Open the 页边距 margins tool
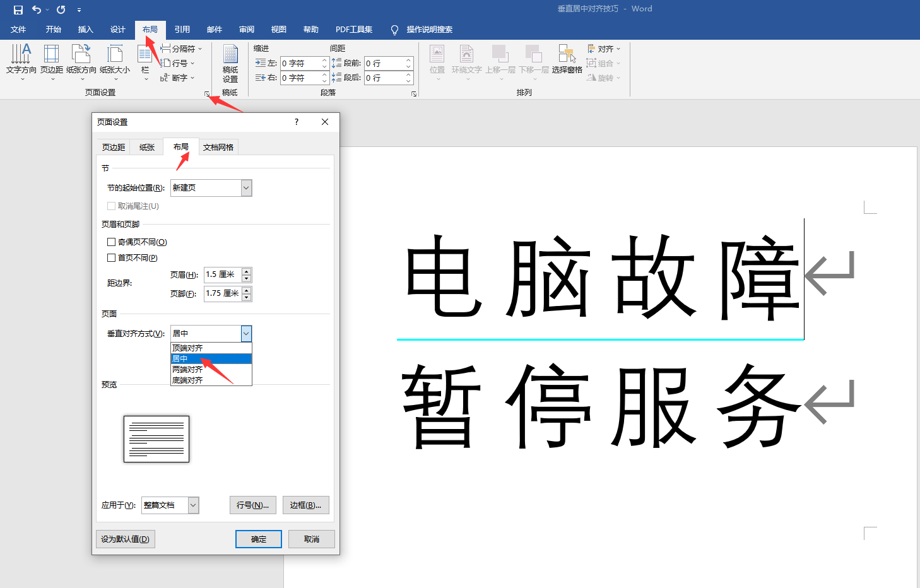This screenshot has width=920, height=588. 52,62
